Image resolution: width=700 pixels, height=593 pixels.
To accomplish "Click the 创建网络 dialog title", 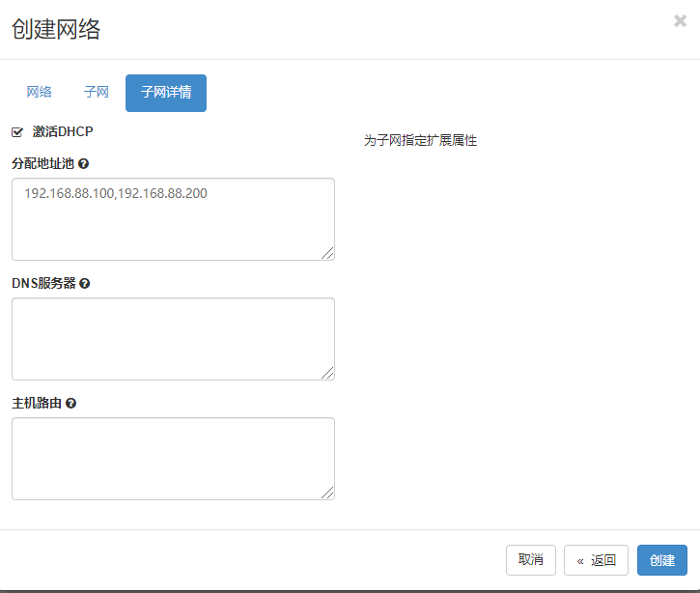I will (x=56, y=30).
